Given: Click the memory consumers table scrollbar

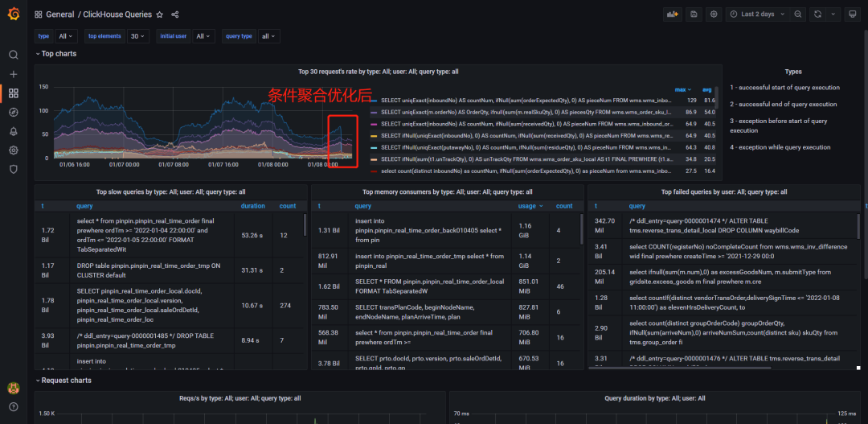Looking at the screenshot, I should (581, 229).
